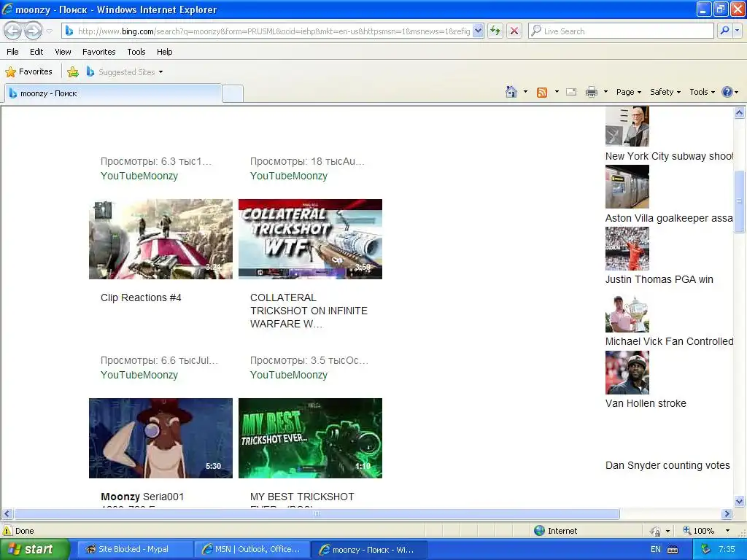Click the subway train news thumbnail
747x560 pixels.
pos(627,187)
